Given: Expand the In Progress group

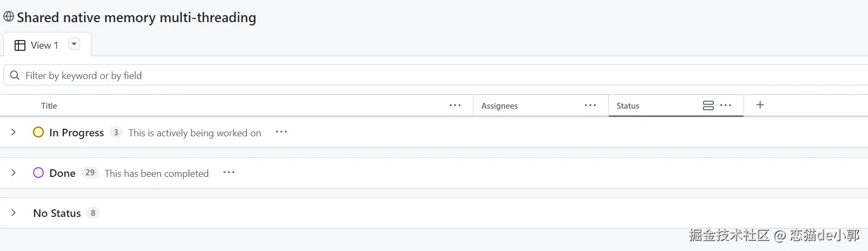Looking at the screenshot, I should click(x=14, y=132).
